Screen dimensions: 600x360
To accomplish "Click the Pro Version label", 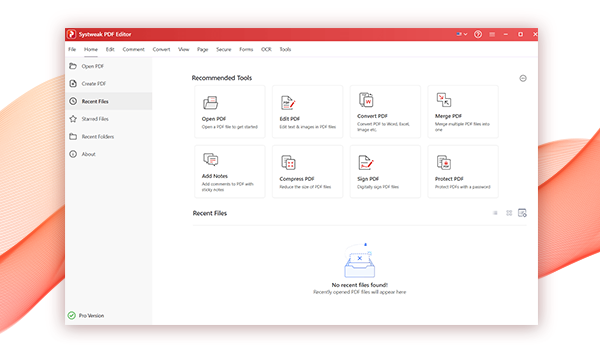I will tap(91, 316).
